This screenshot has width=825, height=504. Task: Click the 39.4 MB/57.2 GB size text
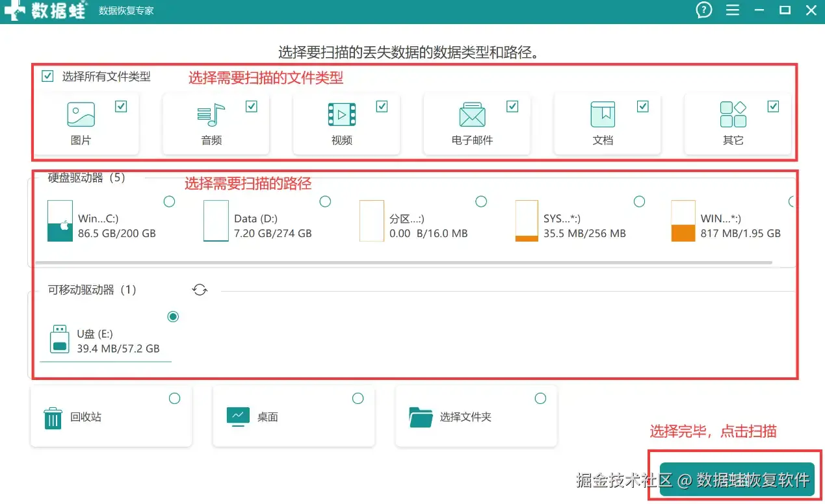click(x=118, y=348)
